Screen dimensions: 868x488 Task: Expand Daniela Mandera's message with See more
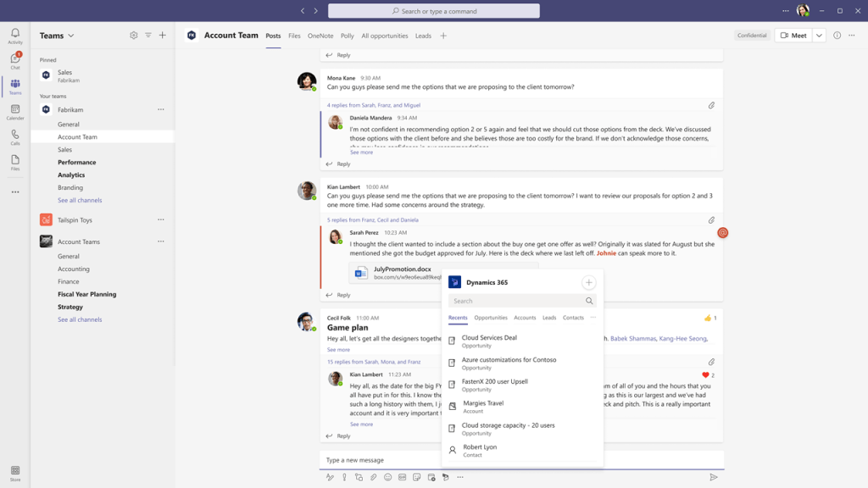pos(361,152)
